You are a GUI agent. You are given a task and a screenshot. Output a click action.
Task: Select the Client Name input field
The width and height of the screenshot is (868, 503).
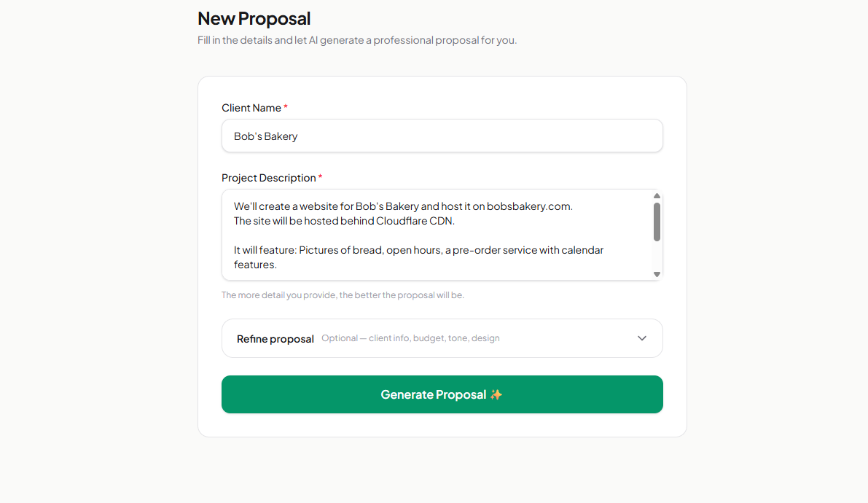coord(442,136)
